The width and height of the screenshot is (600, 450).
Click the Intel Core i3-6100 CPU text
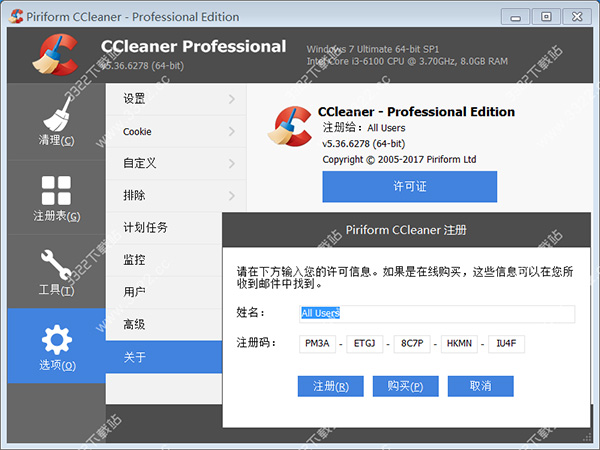[x=407, y=61]
